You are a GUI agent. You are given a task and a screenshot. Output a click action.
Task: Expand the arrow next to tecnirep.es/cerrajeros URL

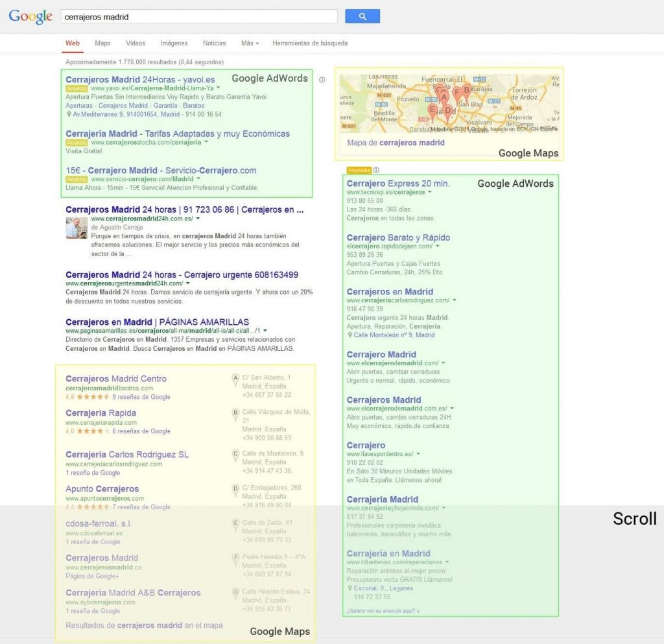[430, 192]
